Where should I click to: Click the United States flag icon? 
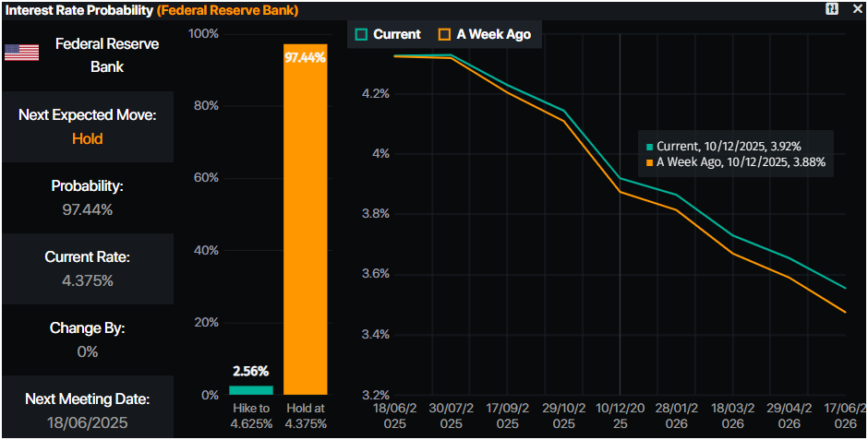click(21, 52)
